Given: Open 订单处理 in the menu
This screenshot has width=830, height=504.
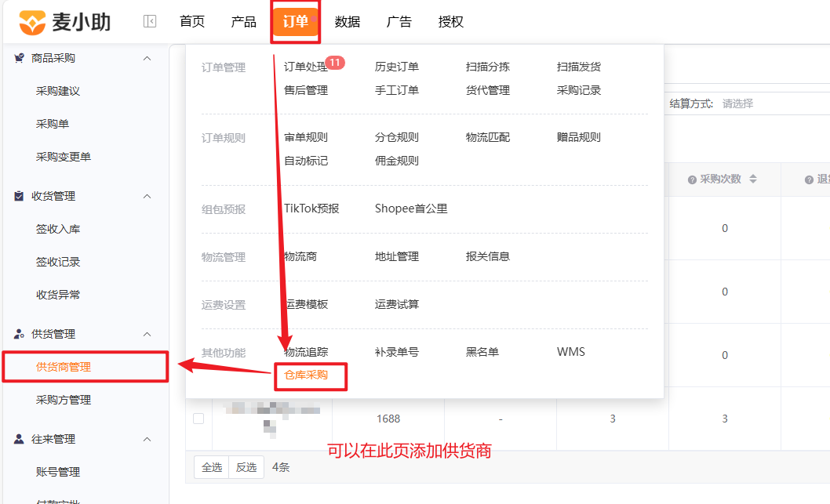Looking at the screenshot, I should [305, 67].
